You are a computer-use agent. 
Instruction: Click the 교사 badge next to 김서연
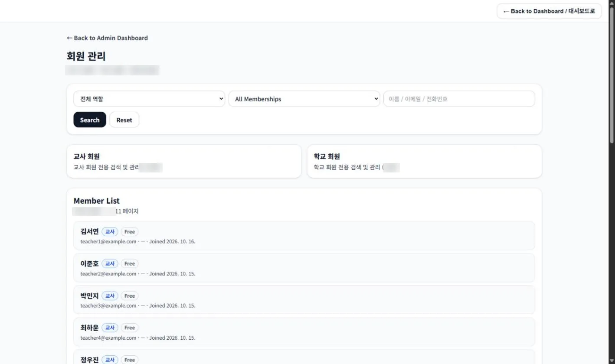point(110,232)
